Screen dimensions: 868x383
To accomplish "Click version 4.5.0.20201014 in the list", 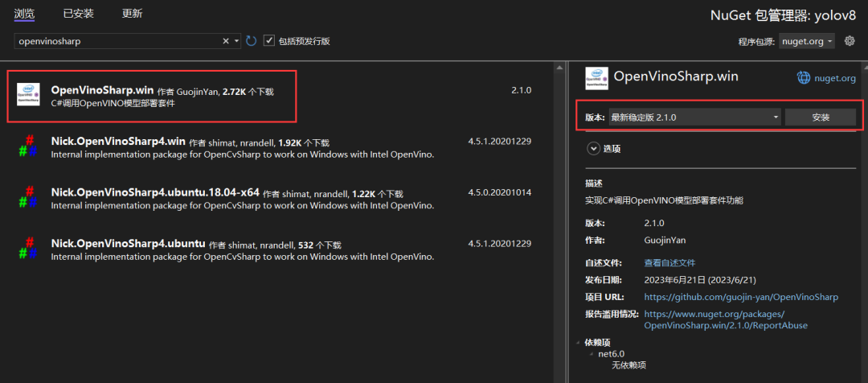I will click(x=500, y=192).
